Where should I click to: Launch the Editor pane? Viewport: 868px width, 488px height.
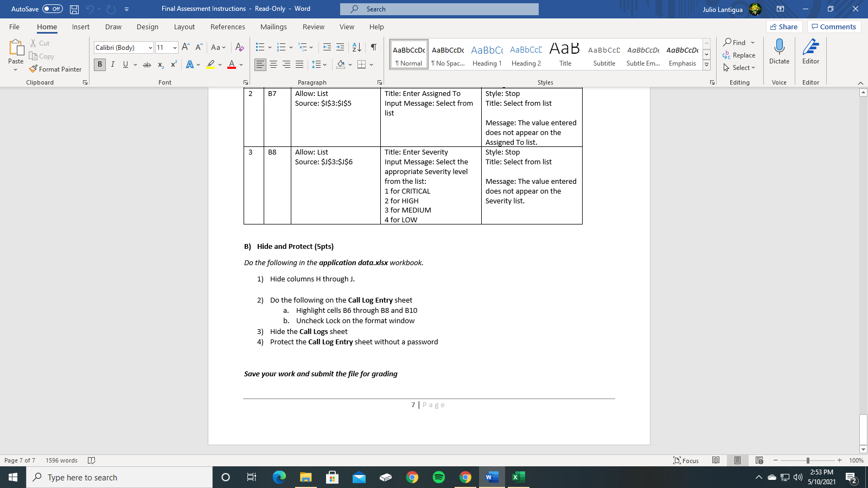pyautogui.click(x=810, y=53)
